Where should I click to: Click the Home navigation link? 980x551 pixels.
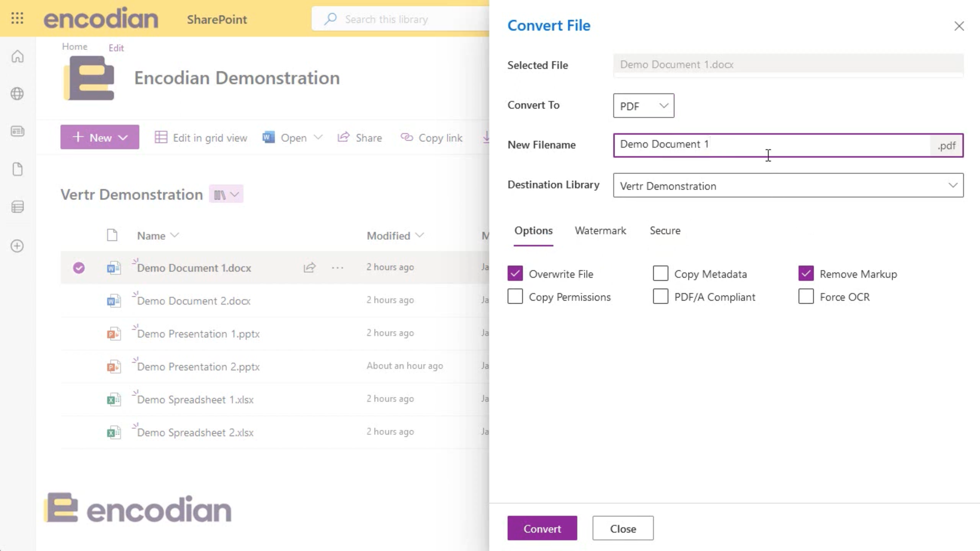click(x=75, y=46)
